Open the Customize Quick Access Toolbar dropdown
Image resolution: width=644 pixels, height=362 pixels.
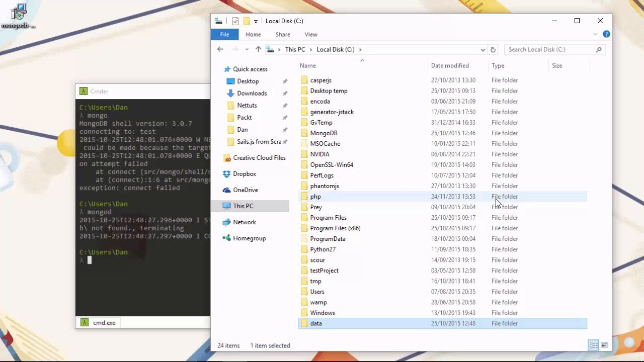click(256, 21)
